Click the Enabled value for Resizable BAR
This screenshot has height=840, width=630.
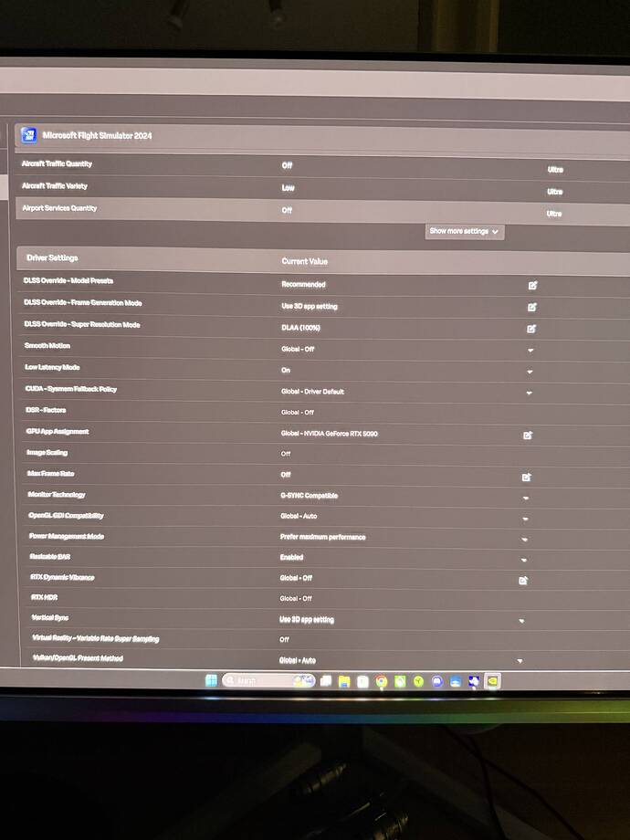point(291,557)
